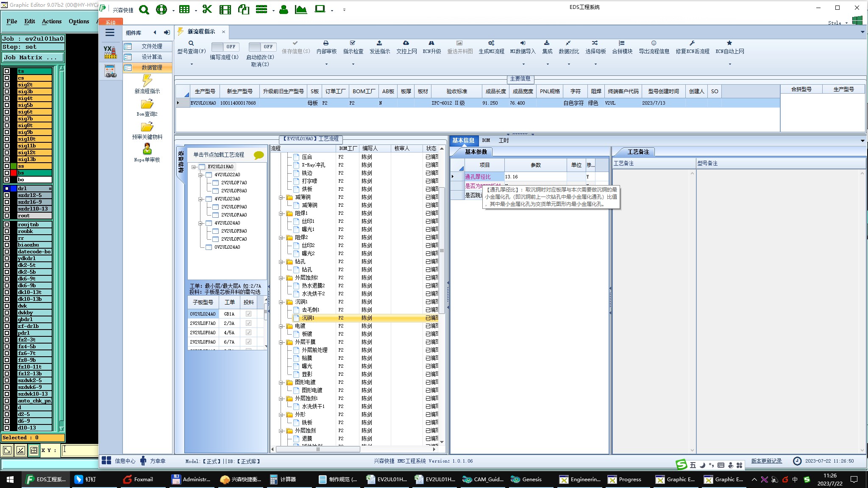Image resolution: width=868 pixels, height=488 pixels.
Task: Click the Job Matrix button
Action: (x=33, y=57)
